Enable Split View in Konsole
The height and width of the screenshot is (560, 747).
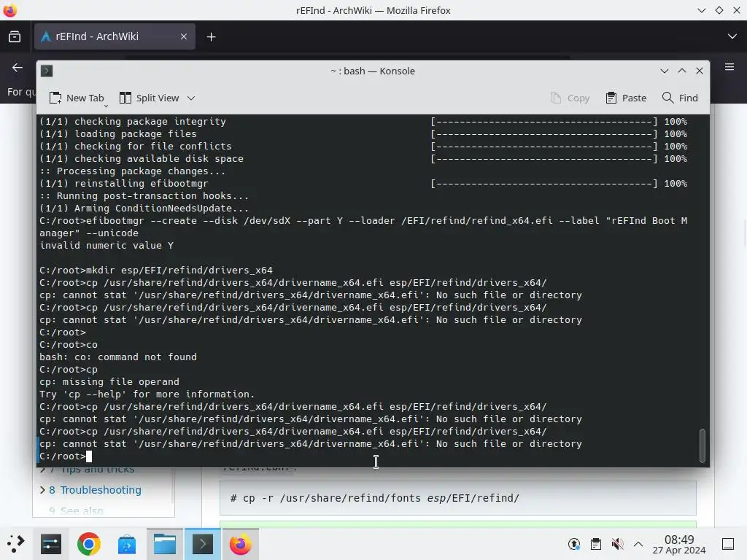point(149,98)
